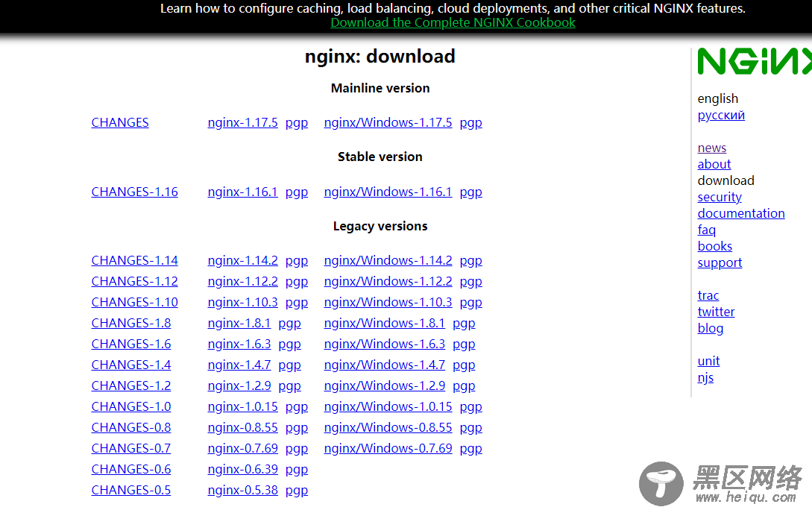Open CHANGES-0.7 link
This screenshot has width=812, height=510.
[131, 448]
